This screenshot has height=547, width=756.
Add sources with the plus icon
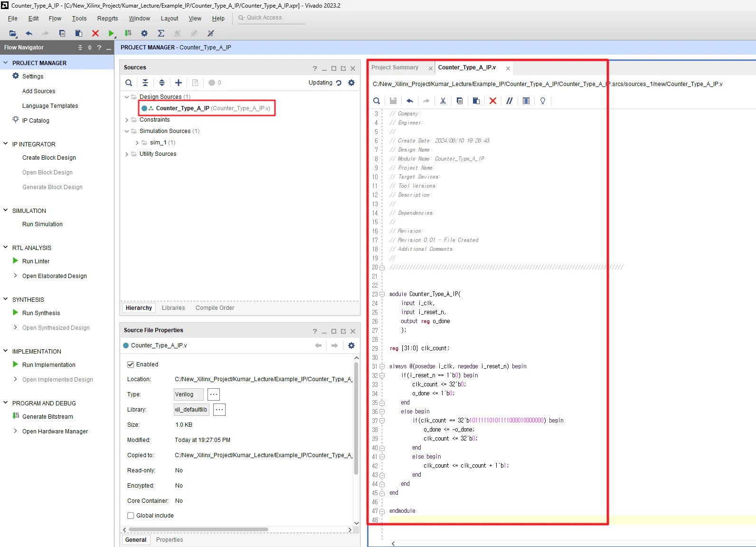click(179, 83)
